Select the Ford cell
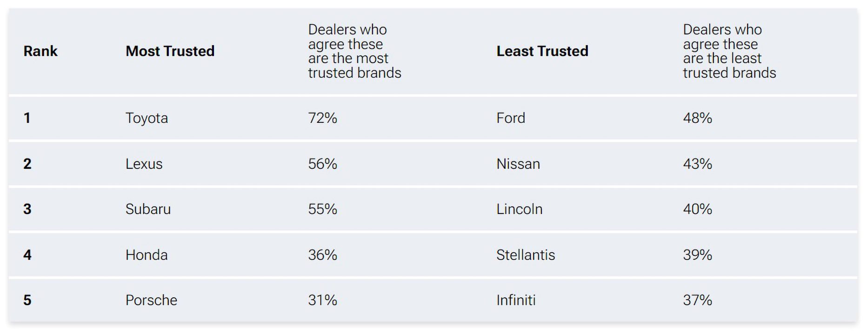The width and height of the screenshot is (868, 335). tap(510, 118)
